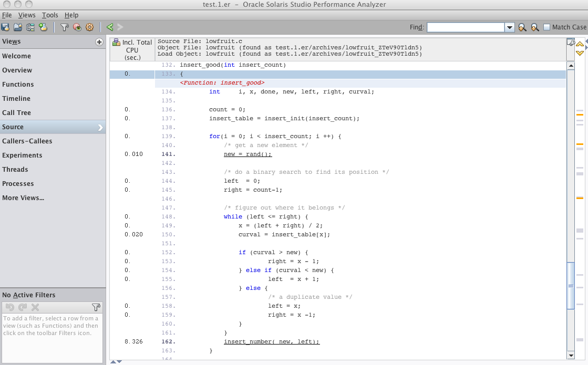Open the Views menu
The height and width of the screenshot is (365, 588).
pyautogui.click(x=27, y=15)
